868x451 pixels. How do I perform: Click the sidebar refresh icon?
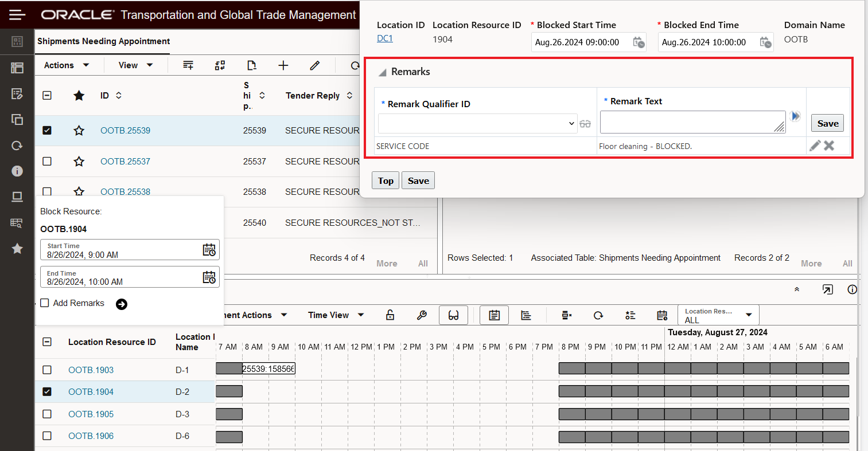[x=17, y=146]
